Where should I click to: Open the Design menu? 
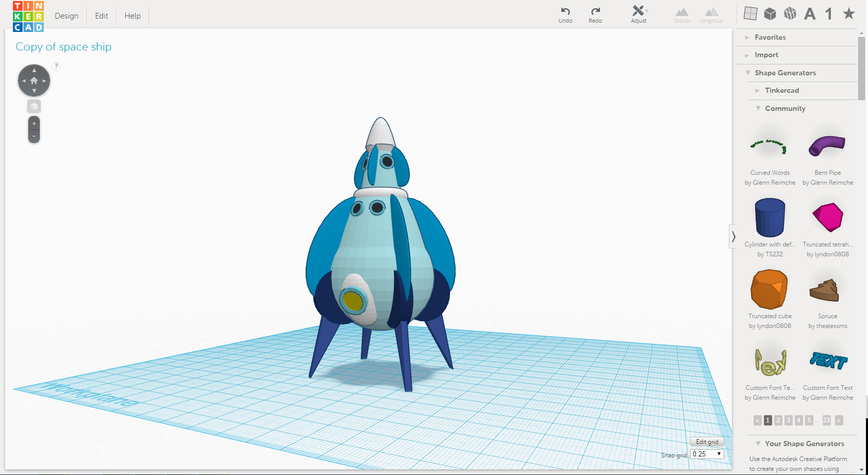(66, 16)
